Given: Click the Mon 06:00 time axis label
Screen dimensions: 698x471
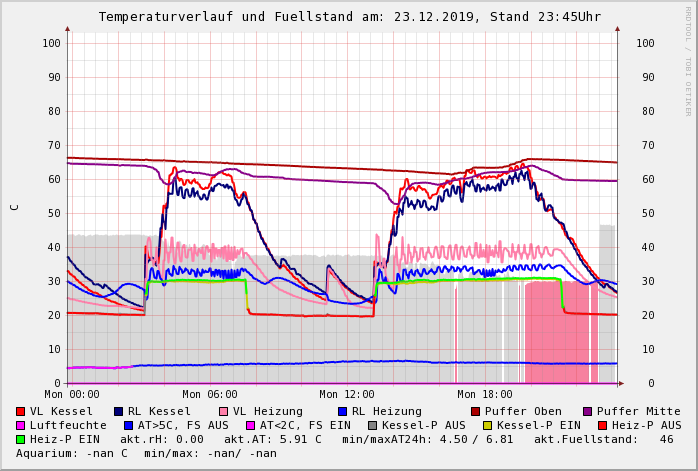Looking at the screenshot, I should 209,395.
